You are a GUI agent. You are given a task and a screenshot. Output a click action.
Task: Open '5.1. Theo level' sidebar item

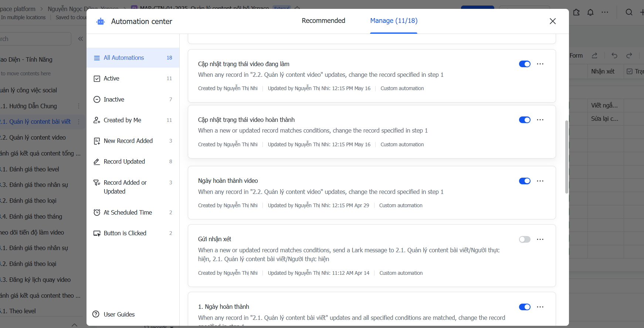pyautogui.click(x=18, y=311)
